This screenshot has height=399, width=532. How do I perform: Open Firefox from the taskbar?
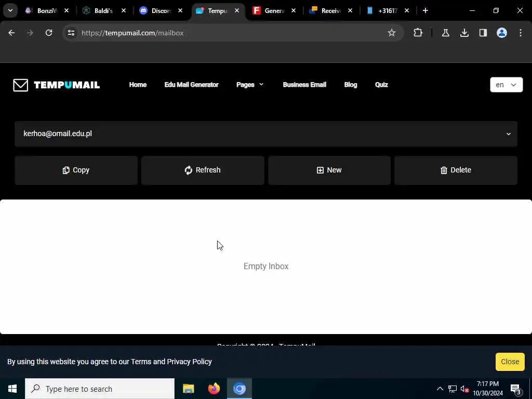click(214, 389)
